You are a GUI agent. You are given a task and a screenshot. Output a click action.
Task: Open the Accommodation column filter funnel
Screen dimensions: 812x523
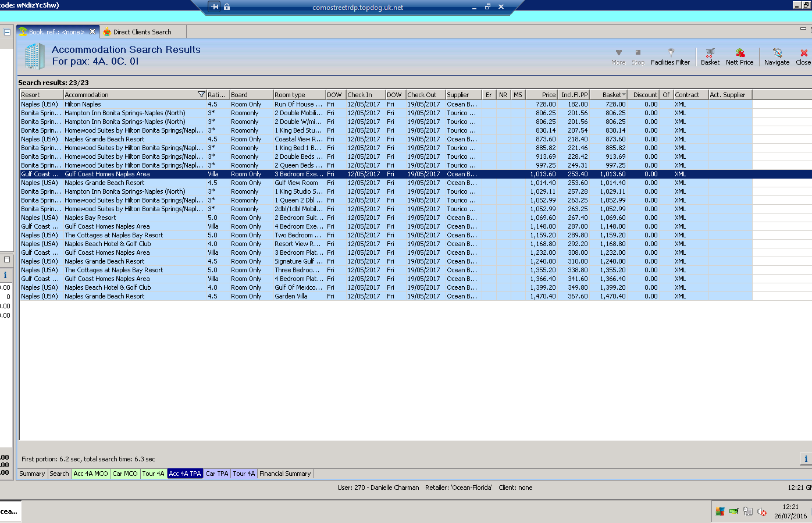[201, 94]
